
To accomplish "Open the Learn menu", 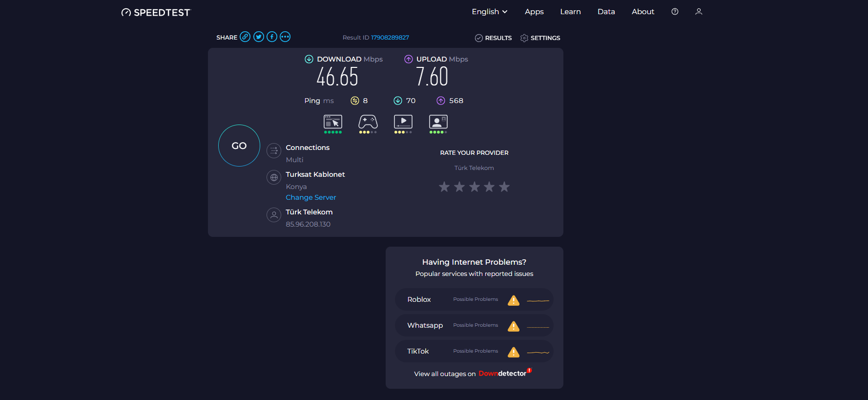I will click(x=570, y=12).
